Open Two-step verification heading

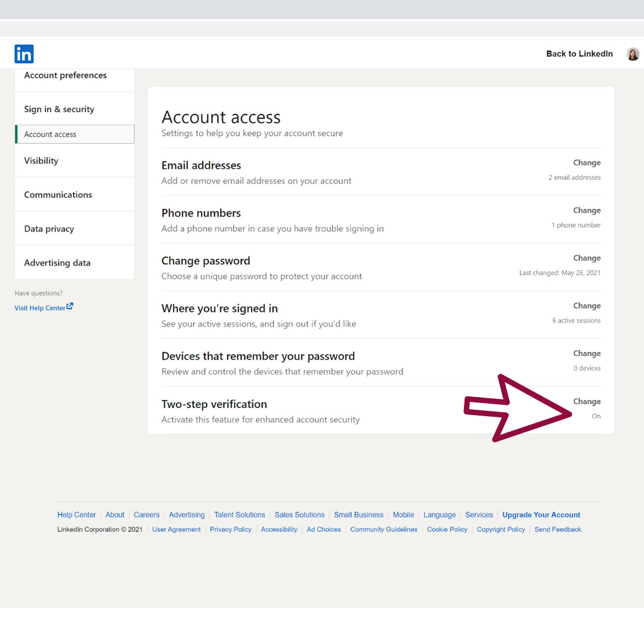click(214, 404)
